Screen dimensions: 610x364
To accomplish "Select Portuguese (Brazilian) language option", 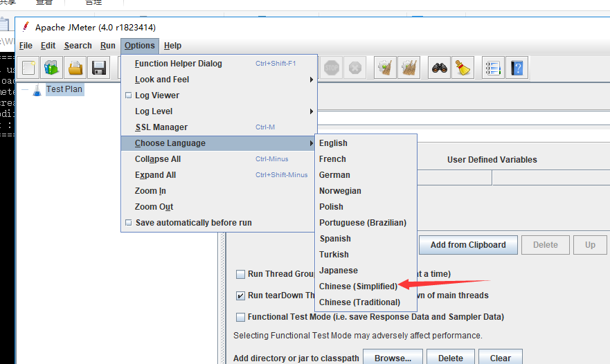I will 366,223.
